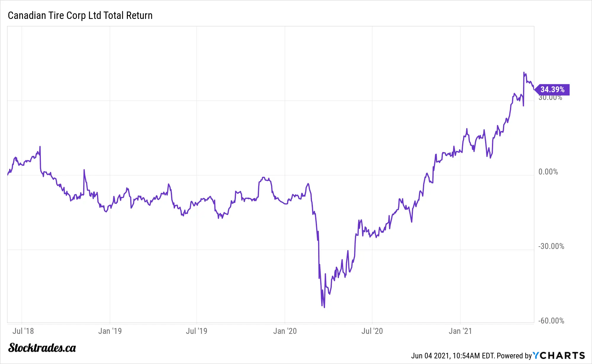The image size is (592, 364).
Task: Click the highest peak of the purple line
Action: pos(524,72)
